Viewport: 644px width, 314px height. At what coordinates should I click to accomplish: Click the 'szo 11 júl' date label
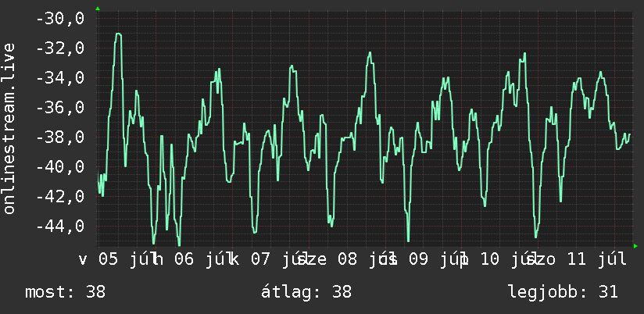577,259
